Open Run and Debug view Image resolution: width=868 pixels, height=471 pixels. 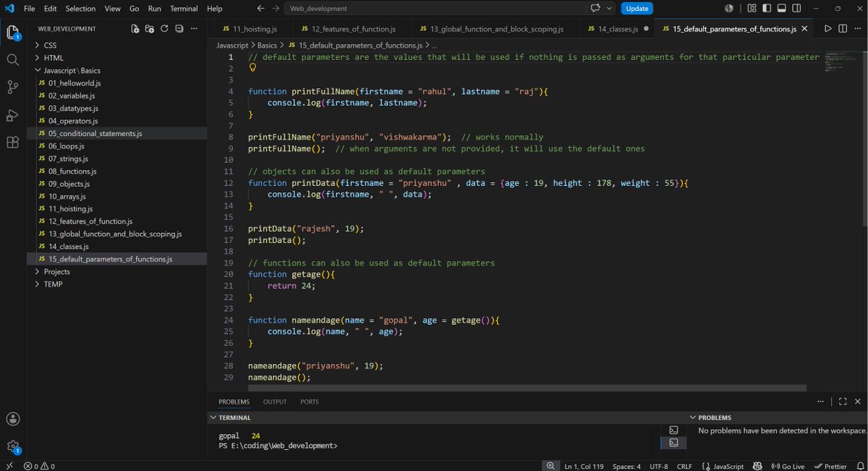click(x=13, y=115)
